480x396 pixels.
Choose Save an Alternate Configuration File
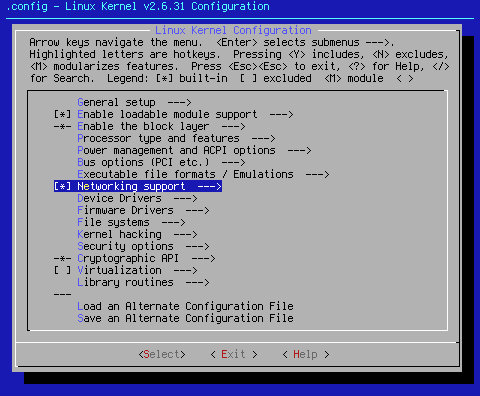pyautogui.click(x=185, y=318)
